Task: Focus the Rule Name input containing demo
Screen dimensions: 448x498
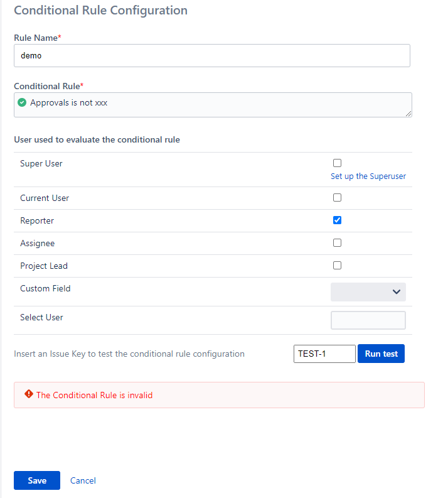Action: [211, 55]
